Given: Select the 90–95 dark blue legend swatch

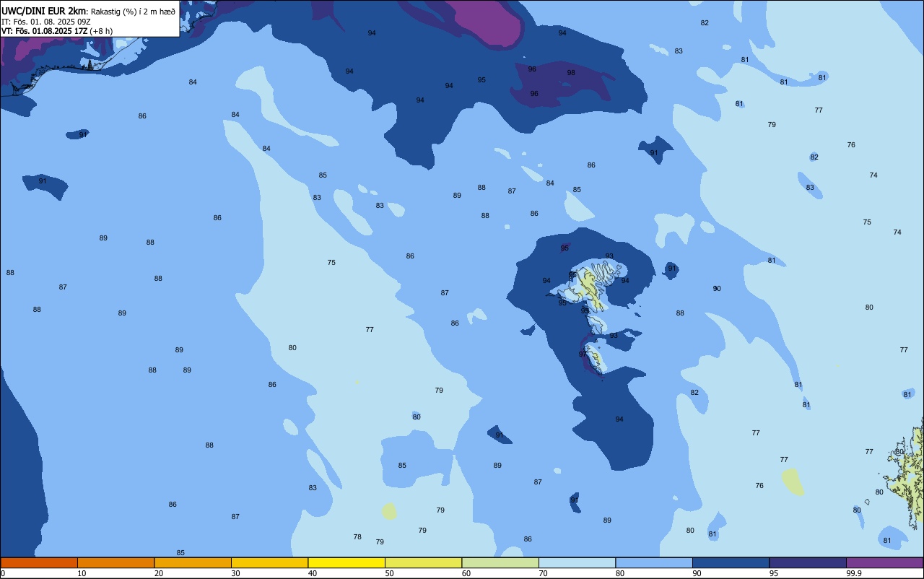Looking at the screenshot, I should [x=731, y=562].
